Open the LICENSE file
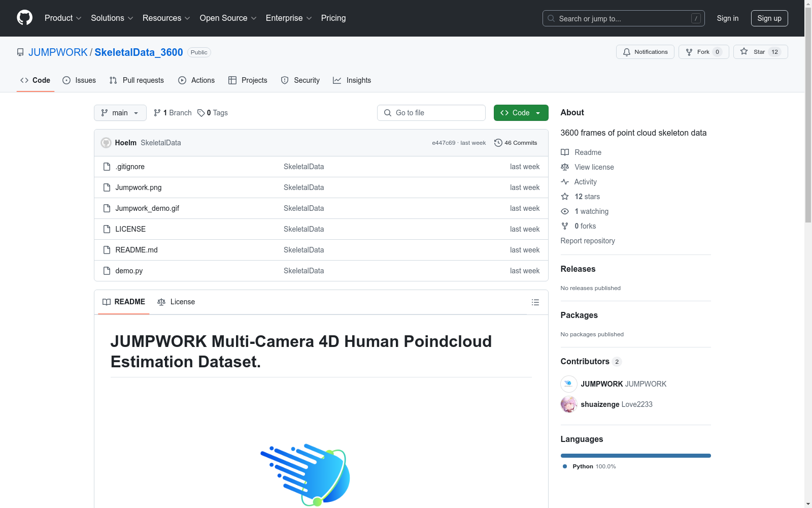 [x=130, y=229]
